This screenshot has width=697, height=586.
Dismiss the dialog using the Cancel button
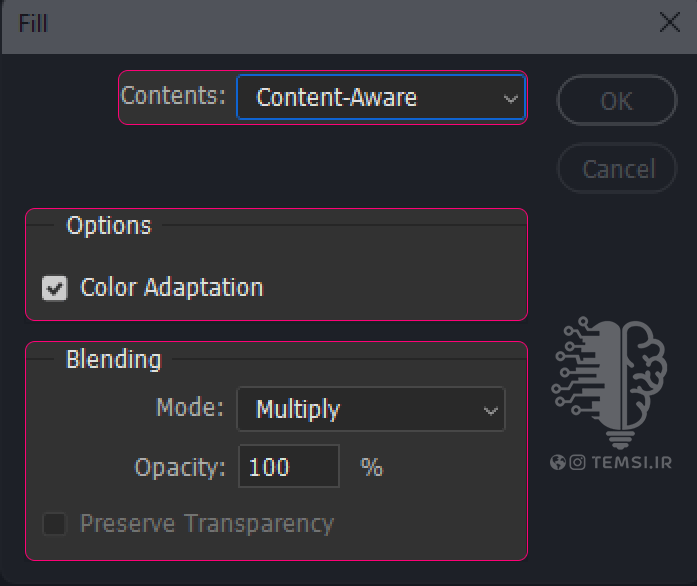[x=617, y=169]
